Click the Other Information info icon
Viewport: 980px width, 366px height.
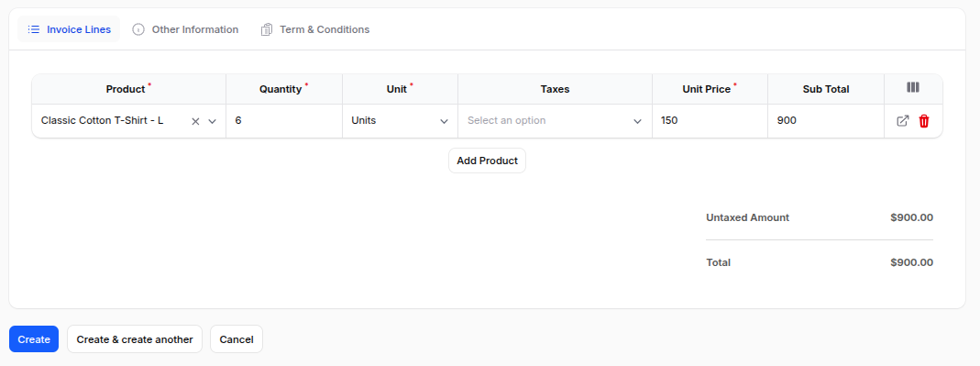point(138,29)
